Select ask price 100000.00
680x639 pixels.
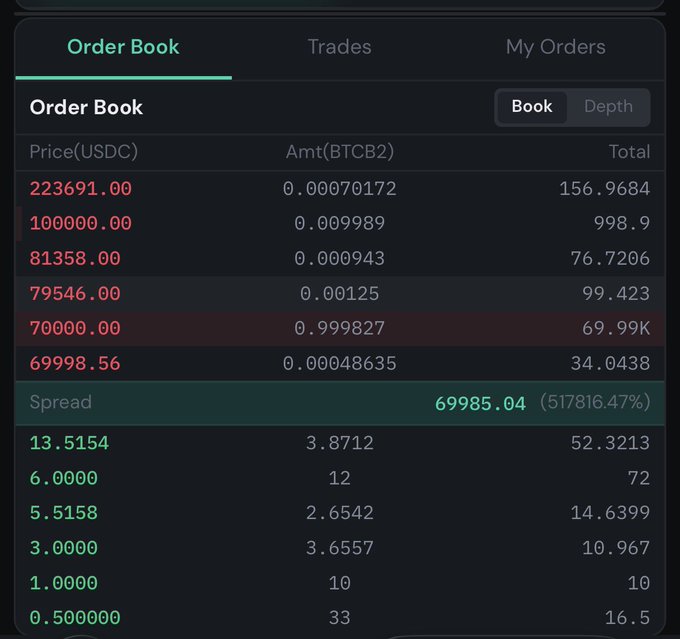(x=81, y=223)
